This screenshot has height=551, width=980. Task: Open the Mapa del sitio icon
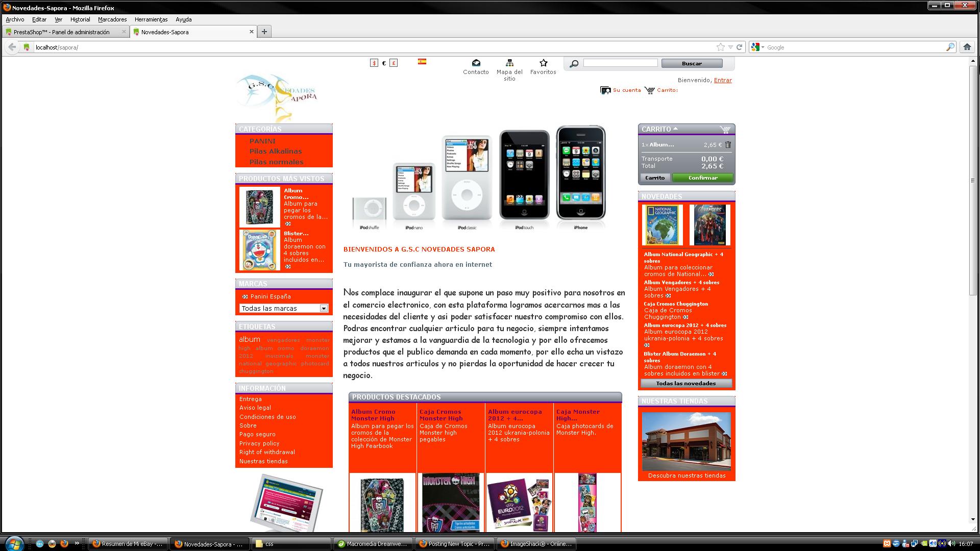509,63
